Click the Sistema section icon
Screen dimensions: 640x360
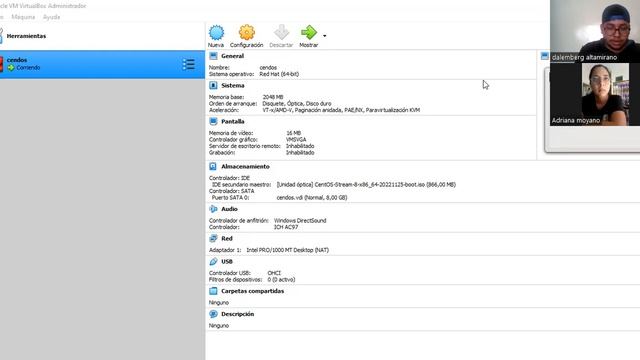coord(213,85)
